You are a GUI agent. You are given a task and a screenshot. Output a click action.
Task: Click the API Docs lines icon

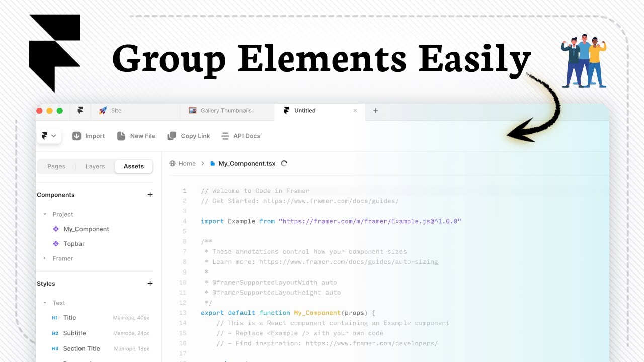(x=225, y=136)
